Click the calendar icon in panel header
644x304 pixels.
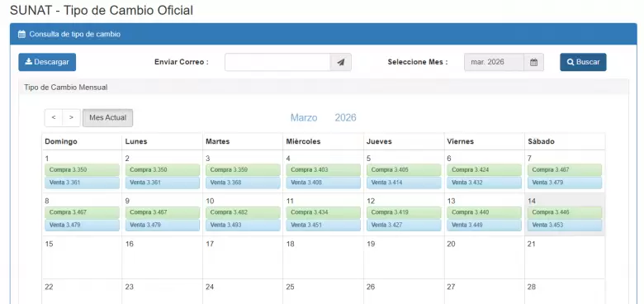(x=21, y=35)
